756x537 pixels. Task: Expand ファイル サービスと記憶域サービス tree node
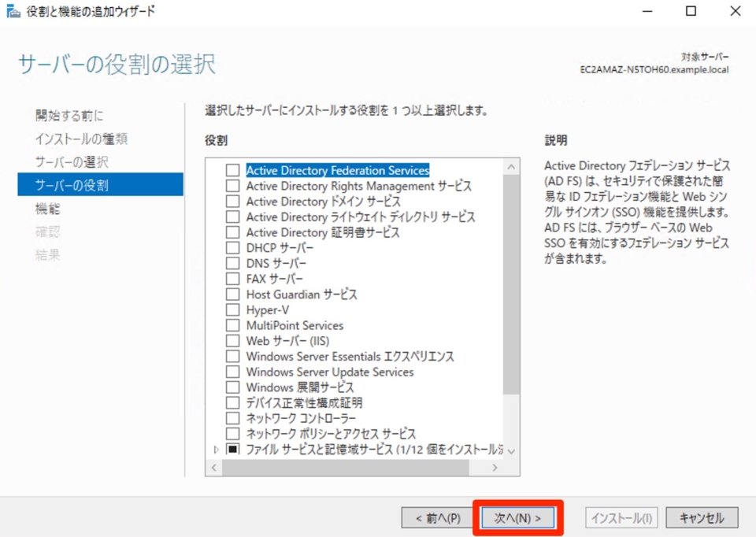click(216, 450)
